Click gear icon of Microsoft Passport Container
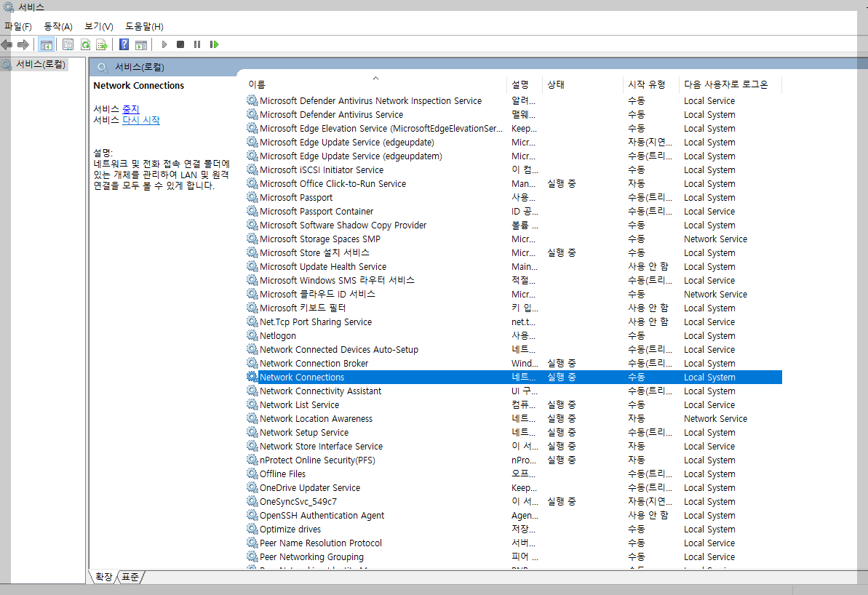Viewport: 868px width, 595px height. pos(252,211)
